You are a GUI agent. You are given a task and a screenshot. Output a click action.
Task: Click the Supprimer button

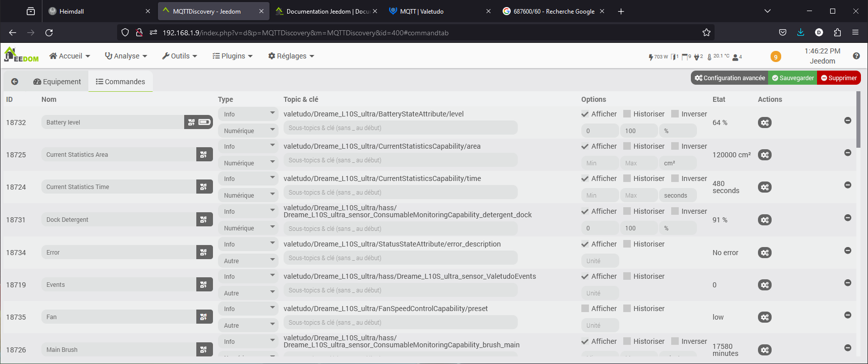click(x=838, y=78)
